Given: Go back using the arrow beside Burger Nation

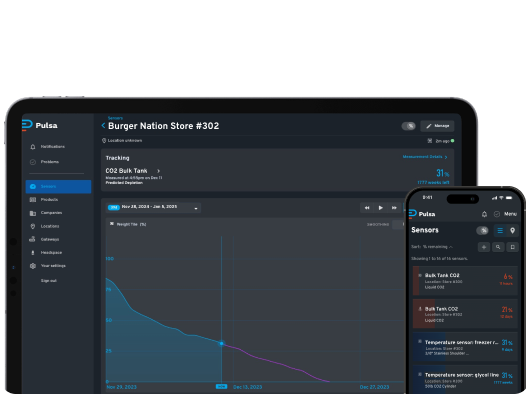Looking at the screenshot, I should [103, 126].
